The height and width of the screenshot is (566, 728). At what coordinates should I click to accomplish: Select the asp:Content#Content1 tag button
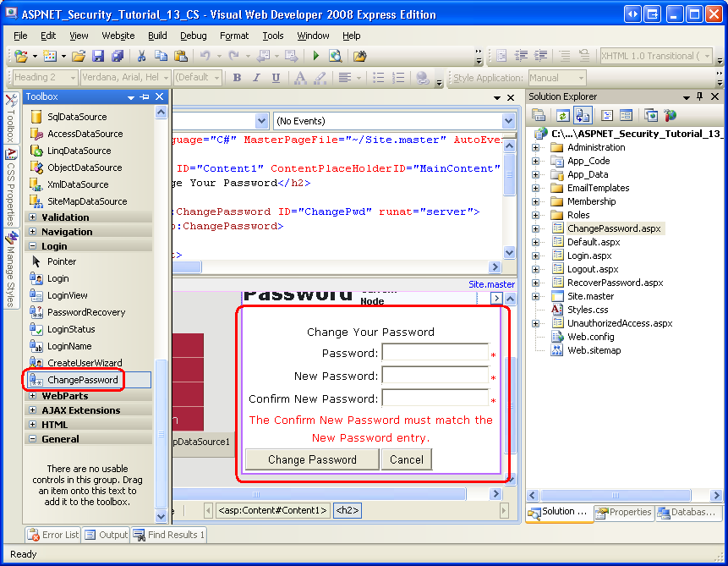tap(272, 510)
